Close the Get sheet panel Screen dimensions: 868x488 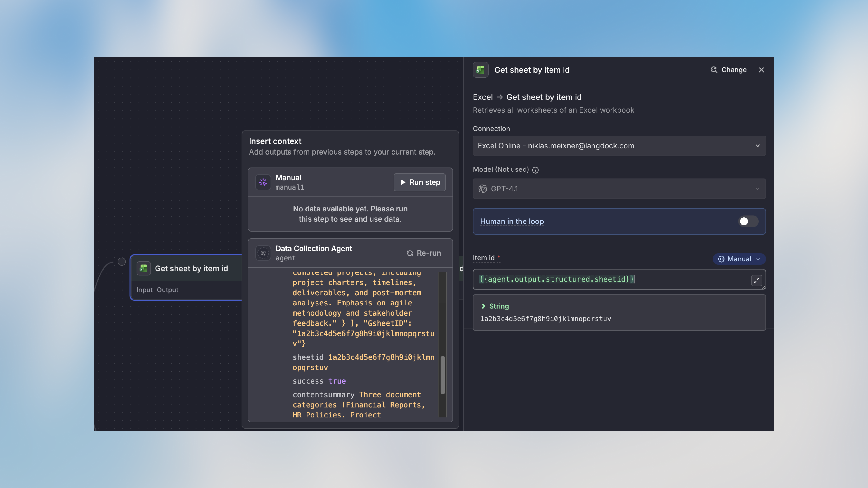coord(761,70)
